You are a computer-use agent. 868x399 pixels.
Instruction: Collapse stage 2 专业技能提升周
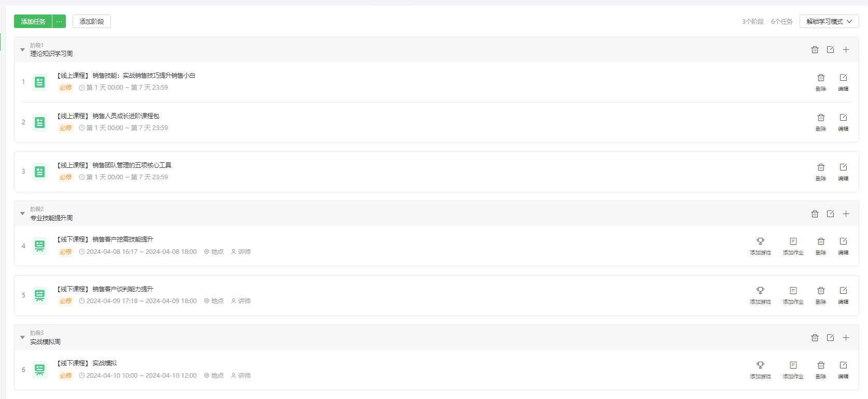coord(22,213)
